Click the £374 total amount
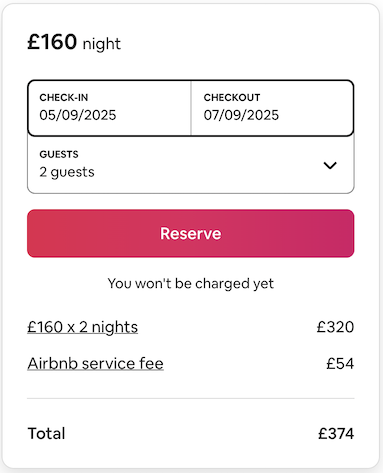The width and height of the screenshot is (383, 473). [x=336, y=434]
